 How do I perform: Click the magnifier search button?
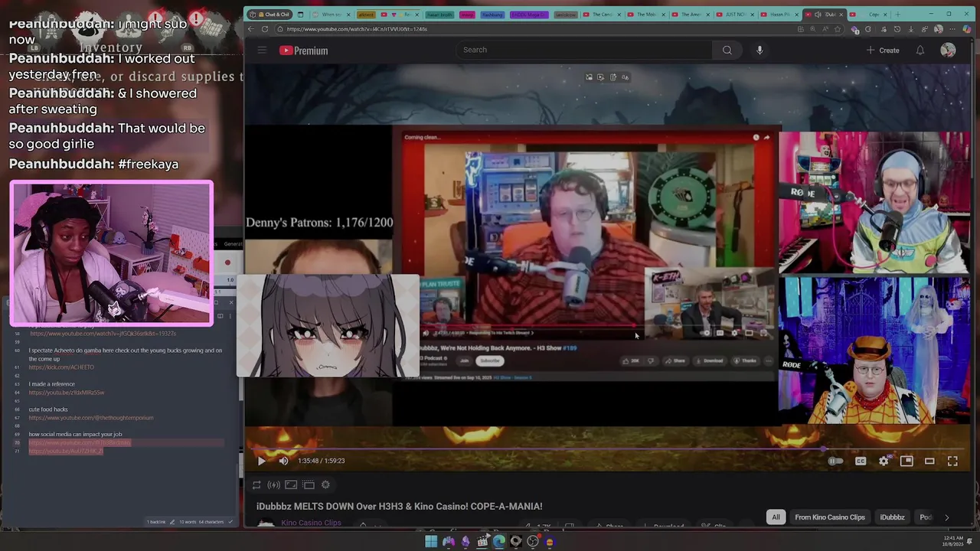pos(727,51)
